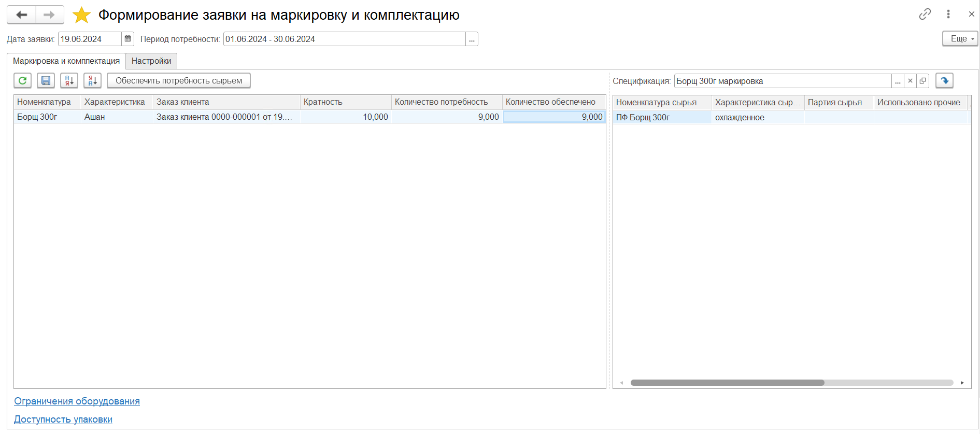This screenshot has height=434, width=980.
Task: Sort list in descending order
Action: (x=92, y=81)
